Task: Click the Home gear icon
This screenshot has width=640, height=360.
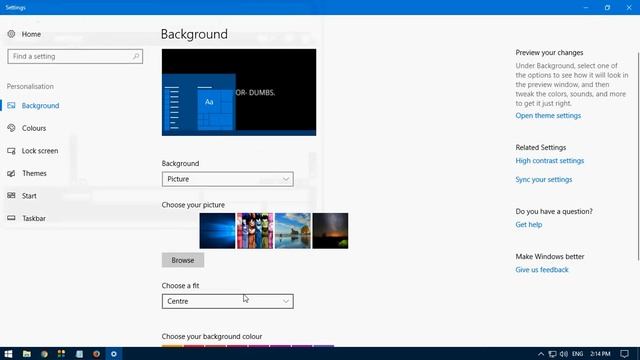Action: point(11,34)
